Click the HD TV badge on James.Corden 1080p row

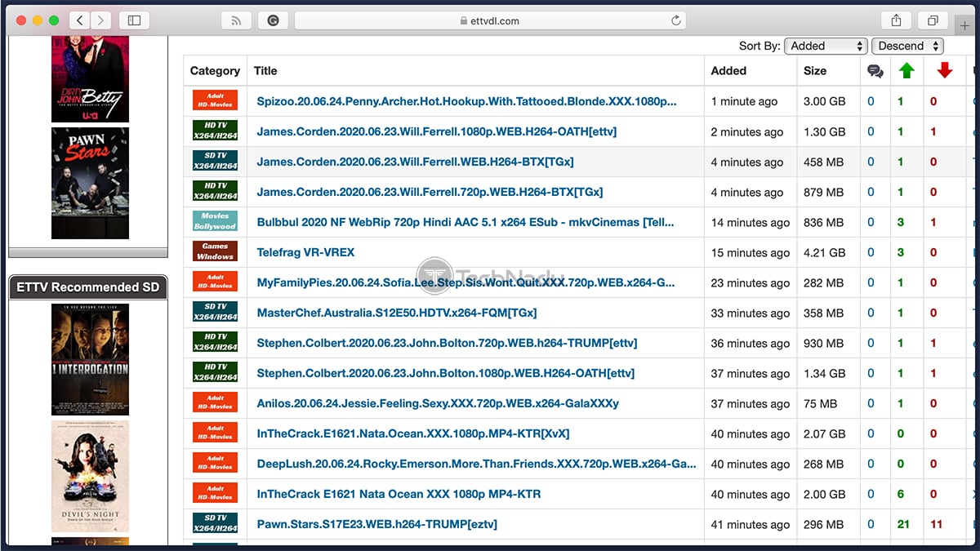215,131
